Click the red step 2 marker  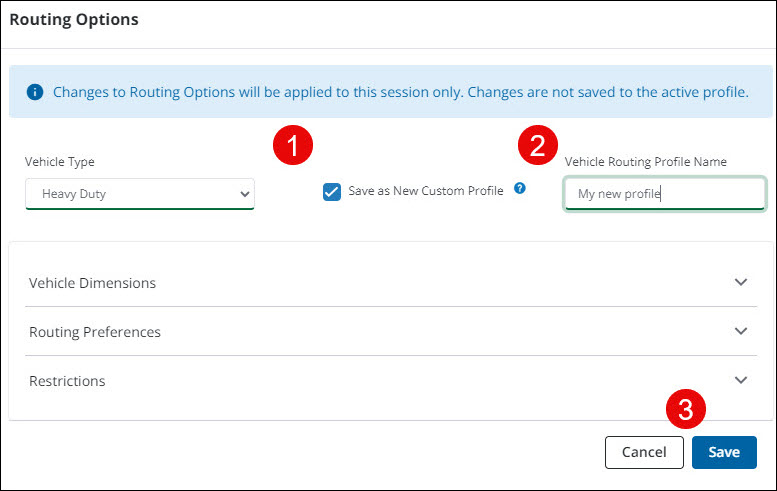pos(538,146)
